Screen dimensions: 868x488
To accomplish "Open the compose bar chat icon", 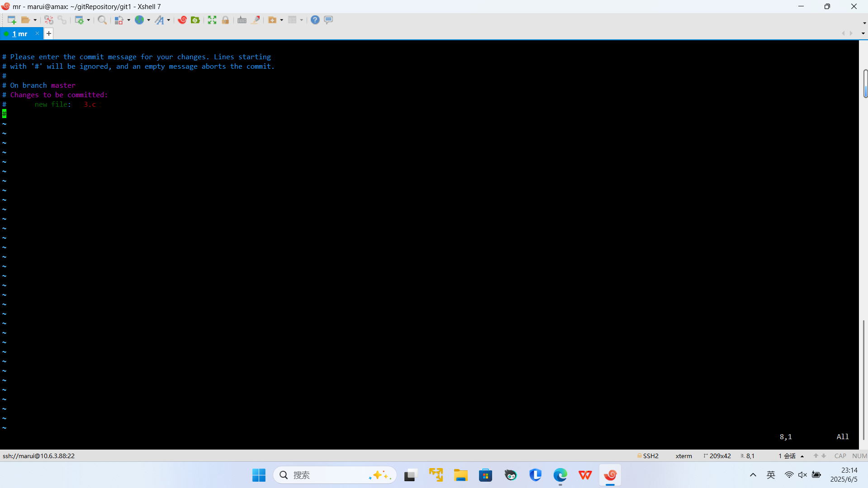I will (x=328, y=20).
